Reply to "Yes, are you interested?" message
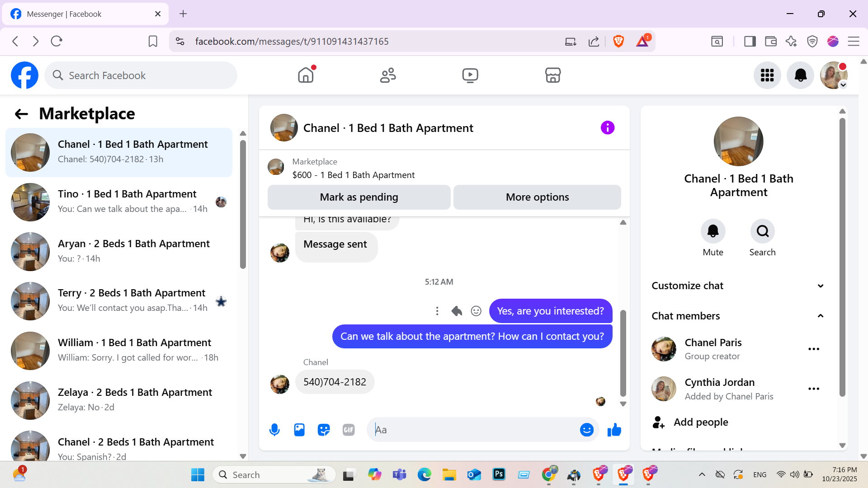The width and height of the screenshot is (868, 488). 457,311
